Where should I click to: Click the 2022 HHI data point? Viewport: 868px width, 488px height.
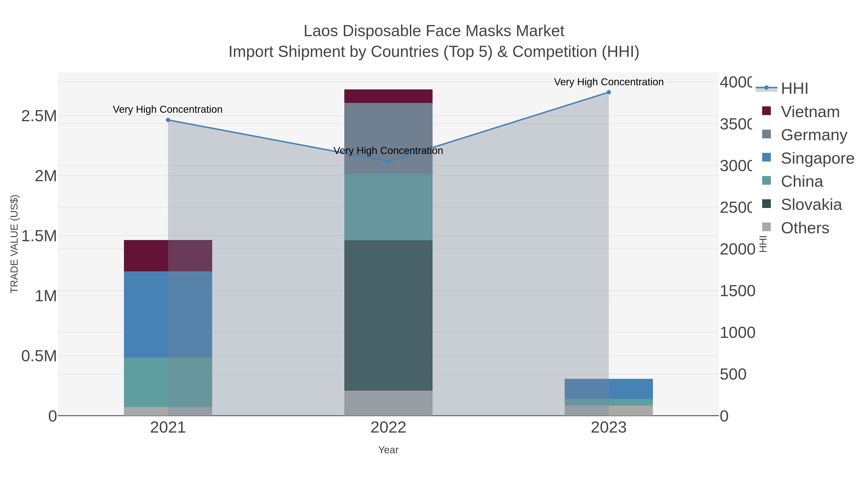(388, 161)
